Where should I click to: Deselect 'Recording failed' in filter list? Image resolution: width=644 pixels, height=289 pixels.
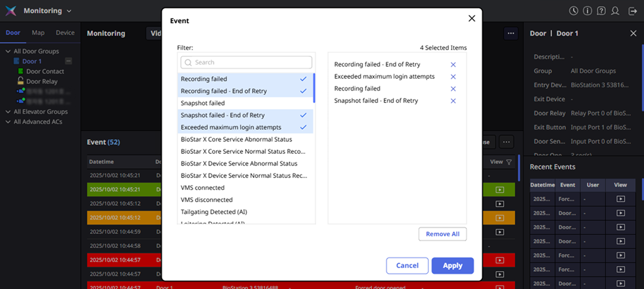(x=245, y=79)
